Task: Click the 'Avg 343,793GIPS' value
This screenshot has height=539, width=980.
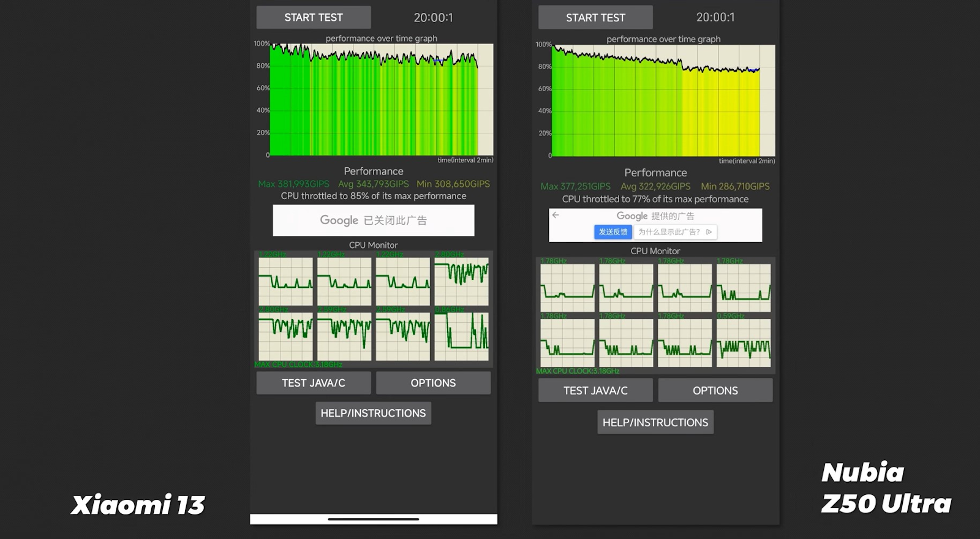Action: click(373, 184)
